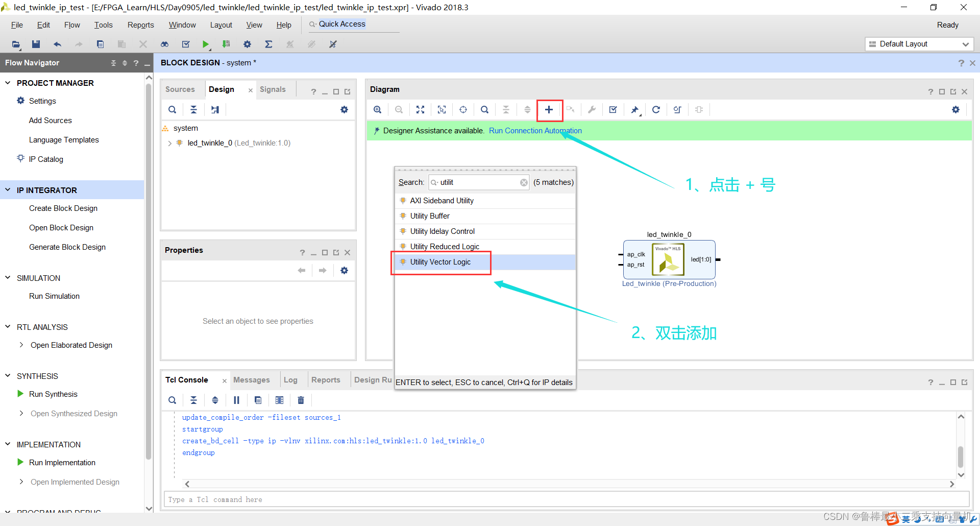980x526 pixels.
Task: Click Run Connection Automation link
Action: coord(535,131)
